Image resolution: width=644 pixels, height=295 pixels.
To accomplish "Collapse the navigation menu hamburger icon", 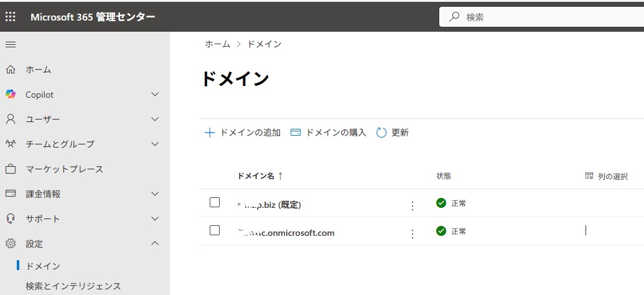I will 11,44.
